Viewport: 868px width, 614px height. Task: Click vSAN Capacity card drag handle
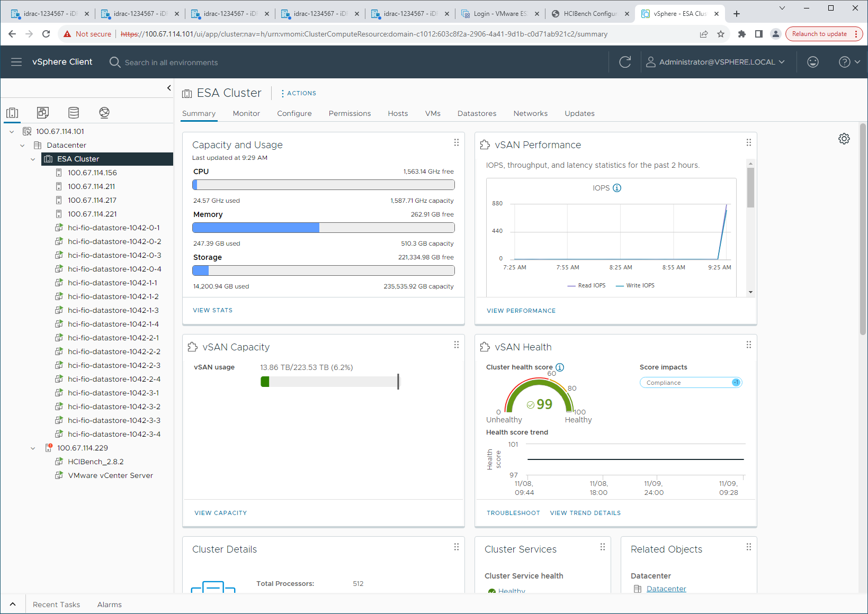pyautogui.click(x=457, y=345)
